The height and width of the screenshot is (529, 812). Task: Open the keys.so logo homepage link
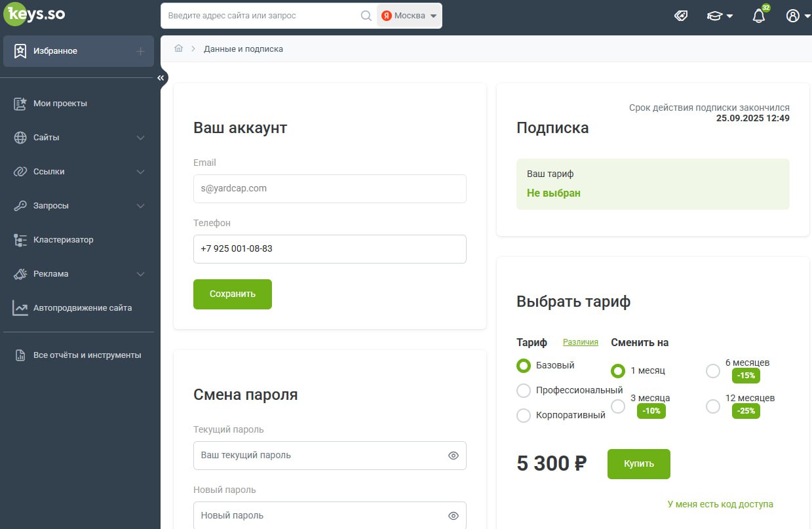[35, 14]
